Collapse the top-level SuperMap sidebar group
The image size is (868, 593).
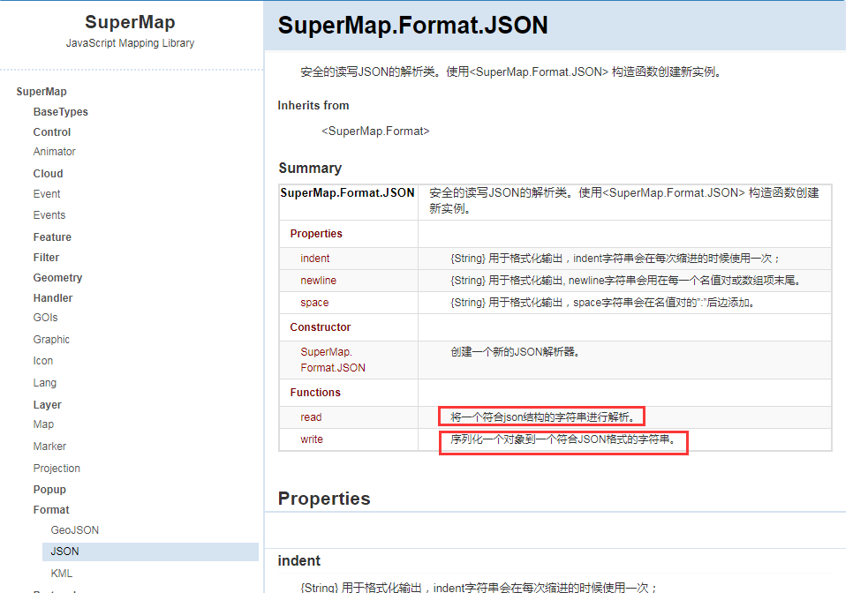42,92
